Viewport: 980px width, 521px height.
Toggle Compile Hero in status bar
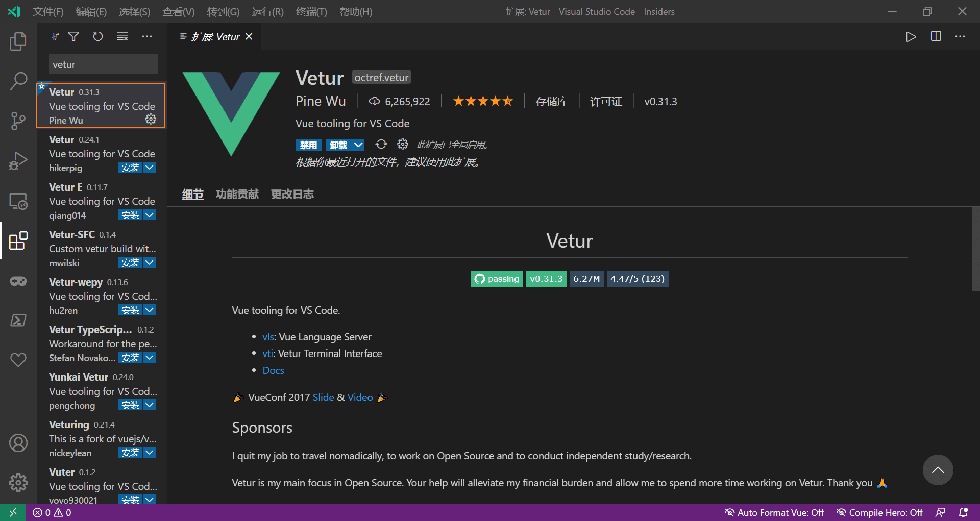(x=879, y=512)
